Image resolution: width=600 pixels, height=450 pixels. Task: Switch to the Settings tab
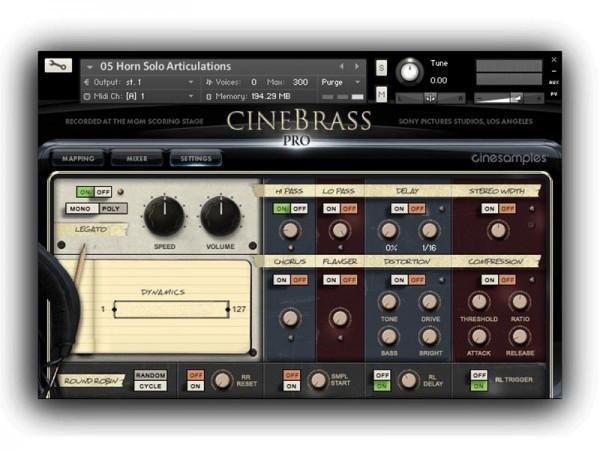196,158
